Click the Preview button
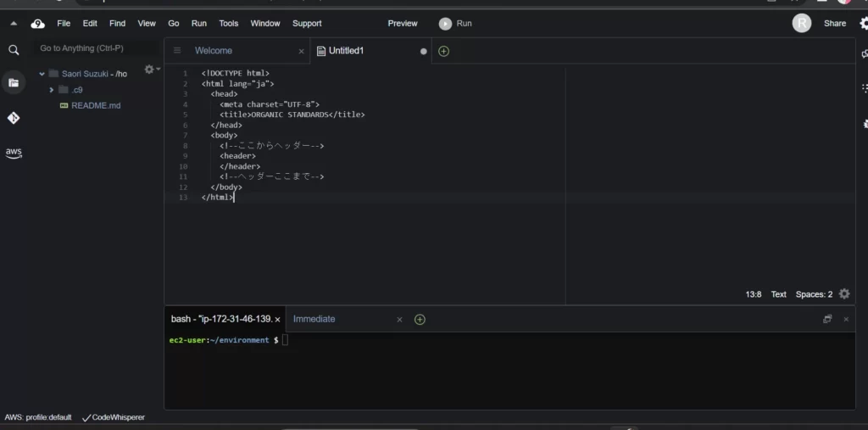The image size is (868, 430). point(403,23)
